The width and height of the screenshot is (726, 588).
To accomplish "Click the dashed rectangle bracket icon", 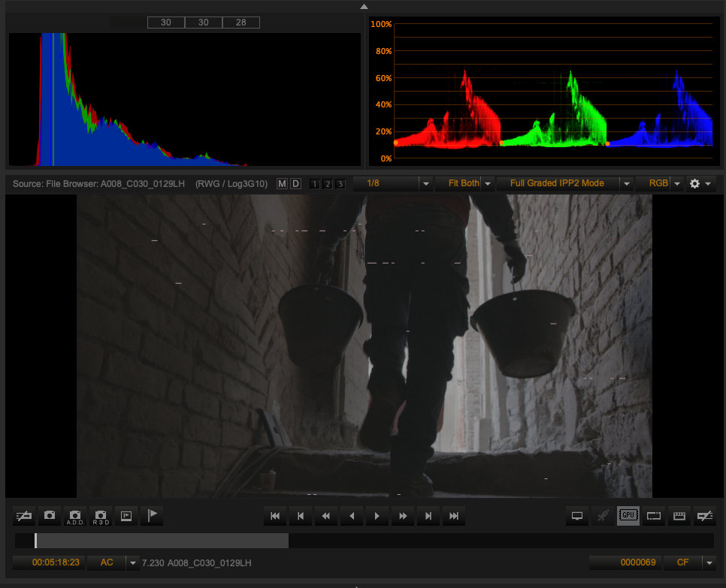I will [654, 515].
